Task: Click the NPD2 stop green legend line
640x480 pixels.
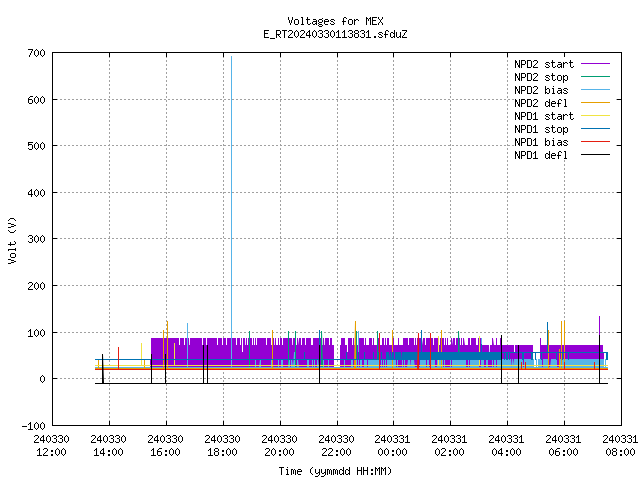Action: click(595, 77)
